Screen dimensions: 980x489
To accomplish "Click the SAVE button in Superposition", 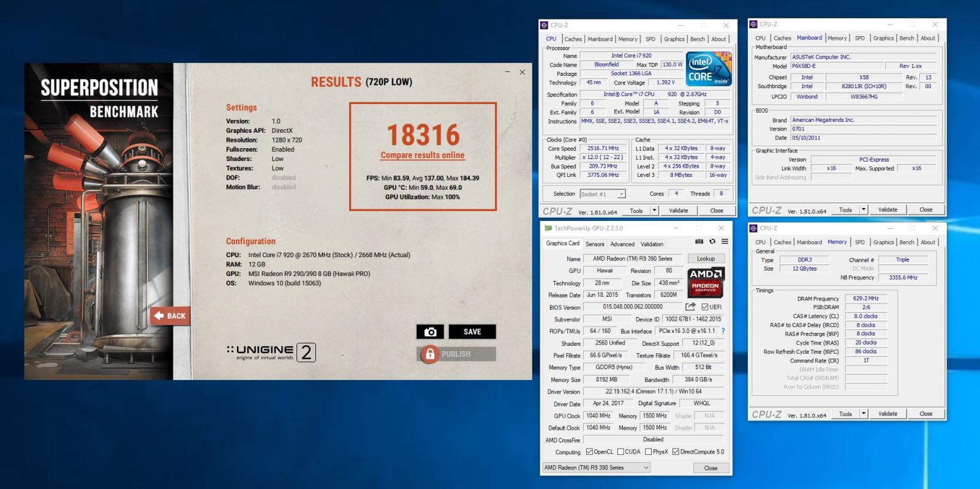I will [x=472, y=332].
